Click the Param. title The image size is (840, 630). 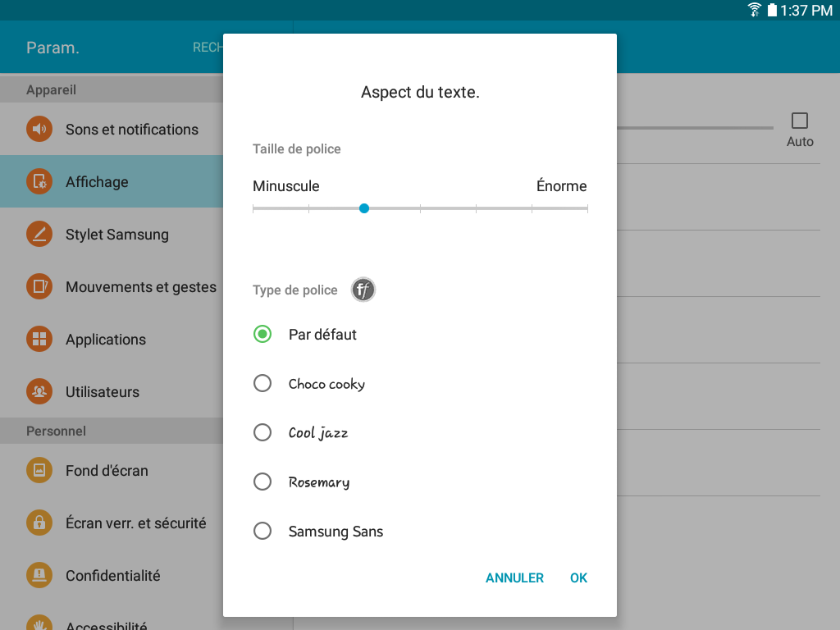pos(52,48)
